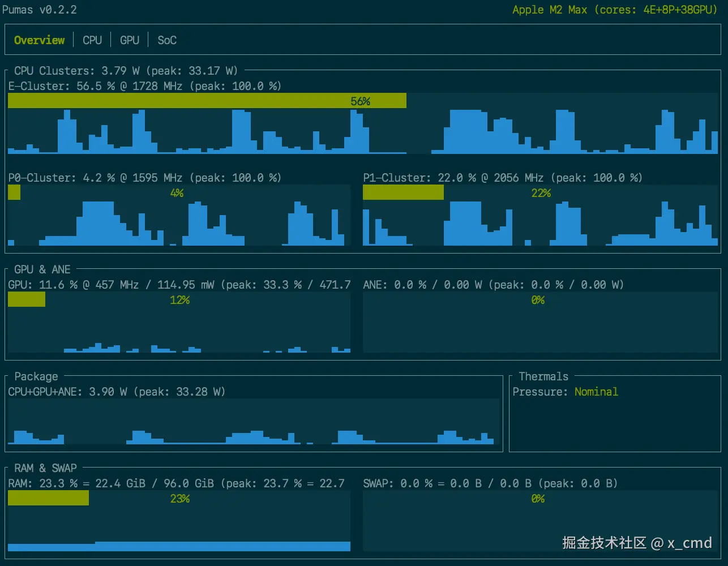The image size is (728, 566).
Task: Click the Nominal pressure value
Action: (x=596, y=392)
